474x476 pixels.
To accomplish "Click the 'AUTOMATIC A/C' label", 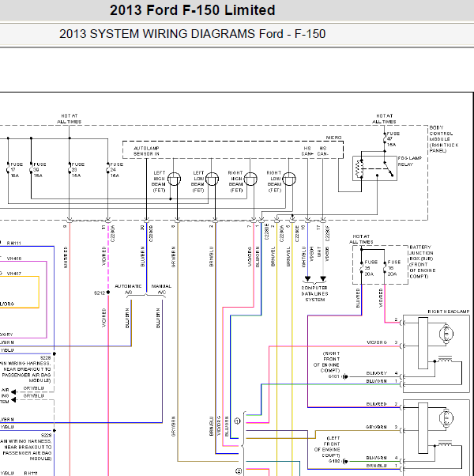I will (x=128, y=289).
